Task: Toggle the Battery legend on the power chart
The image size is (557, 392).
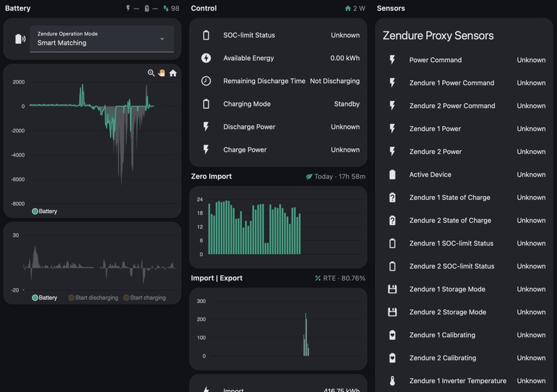Action: 45,211
